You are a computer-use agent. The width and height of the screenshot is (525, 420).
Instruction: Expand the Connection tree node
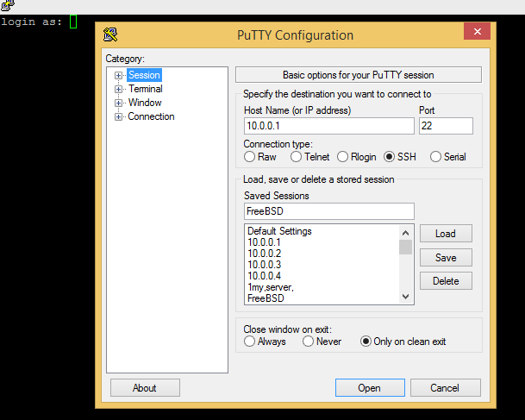click(x=118, y=116)
